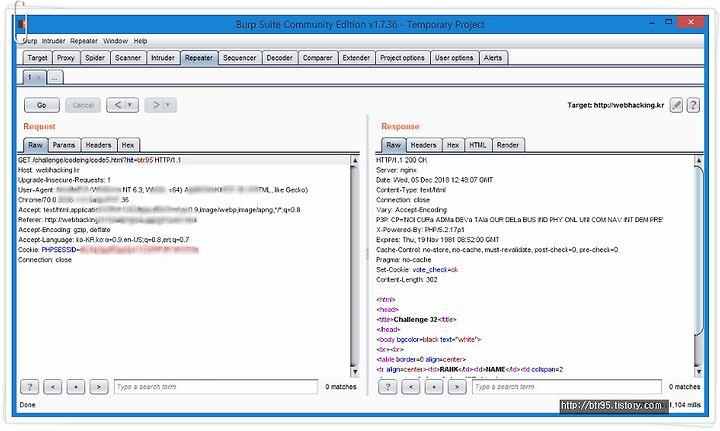The image size is (720, 431).
Task: Go to previous match in response search
Action: coord(411,387)
